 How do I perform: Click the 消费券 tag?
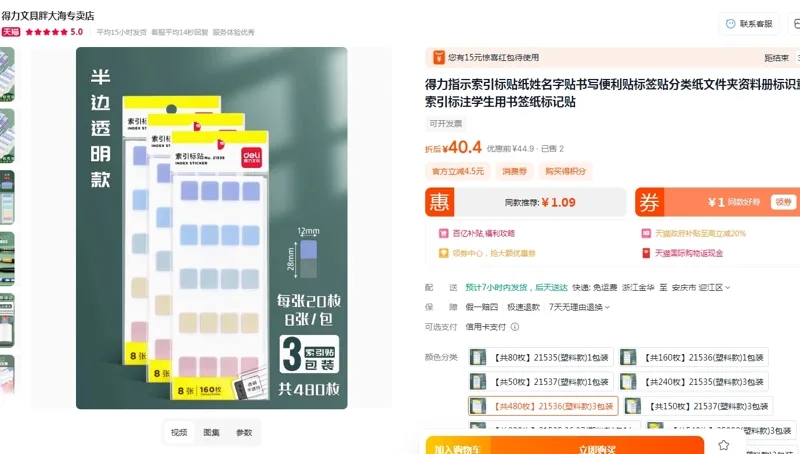coord(514,171)
